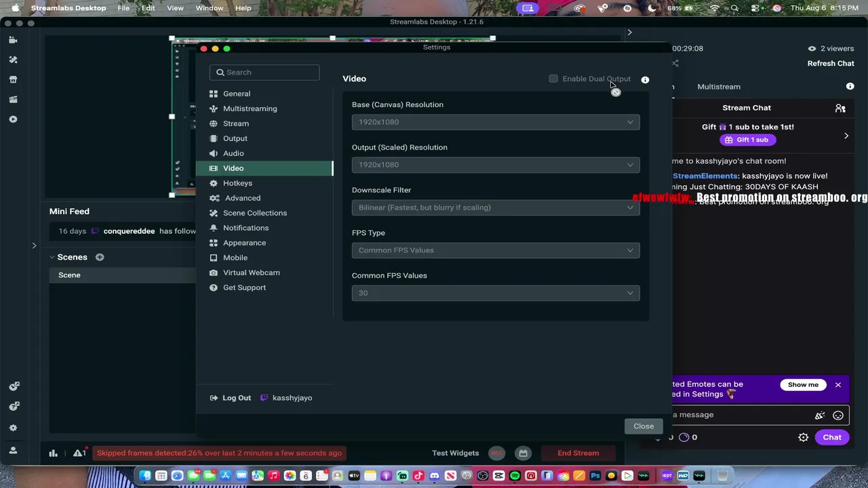Expand the Downscale Filter dropdown
The height and width of the screenshot is (488, 868).
(x=496, y=207)
